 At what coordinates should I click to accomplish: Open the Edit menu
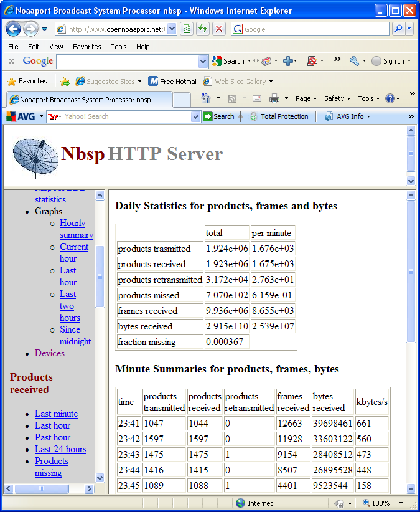click(x=34, y=47)
